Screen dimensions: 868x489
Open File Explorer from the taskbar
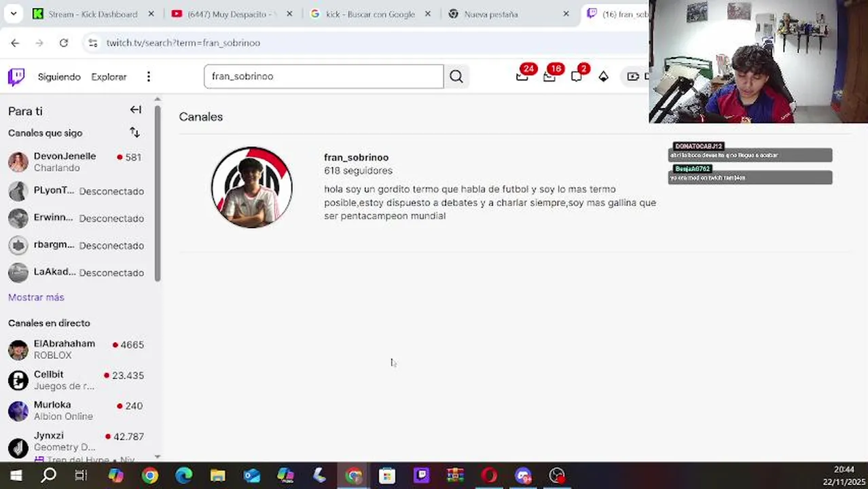217,475
